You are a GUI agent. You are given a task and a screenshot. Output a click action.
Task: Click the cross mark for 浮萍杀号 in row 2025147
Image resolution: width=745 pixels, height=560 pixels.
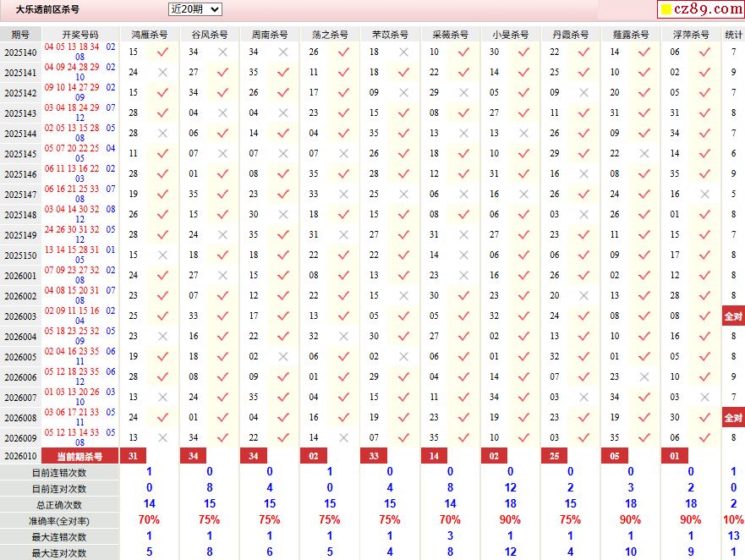[704, 195]
